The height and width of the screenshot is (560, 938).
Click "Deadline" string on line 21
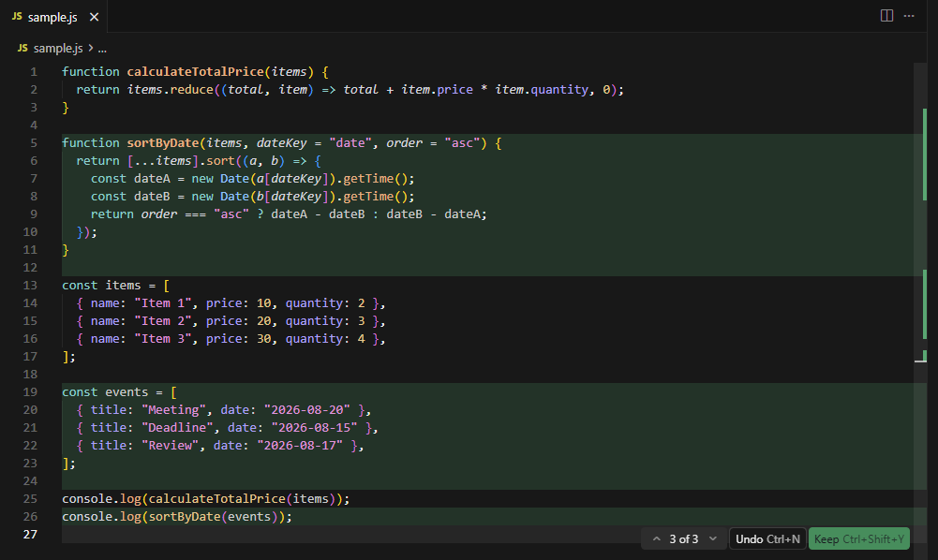click(177, 428)
